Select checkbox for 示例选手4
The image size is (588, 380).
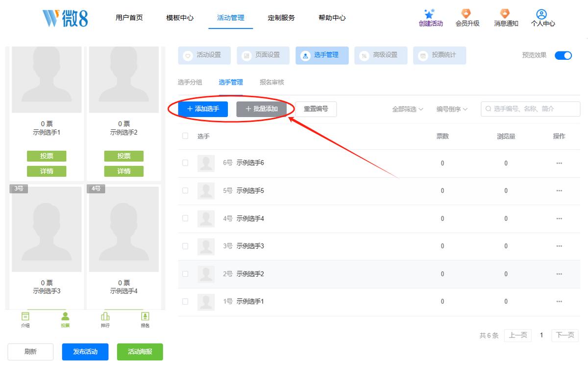point(185,218)
